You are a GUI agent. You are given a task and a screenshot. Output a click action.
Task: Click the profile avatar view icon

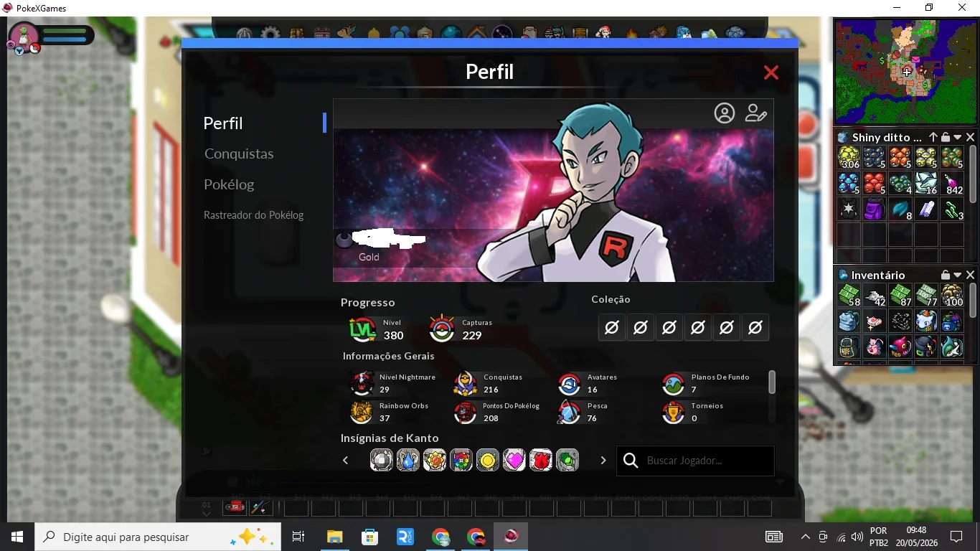(725, 113)
